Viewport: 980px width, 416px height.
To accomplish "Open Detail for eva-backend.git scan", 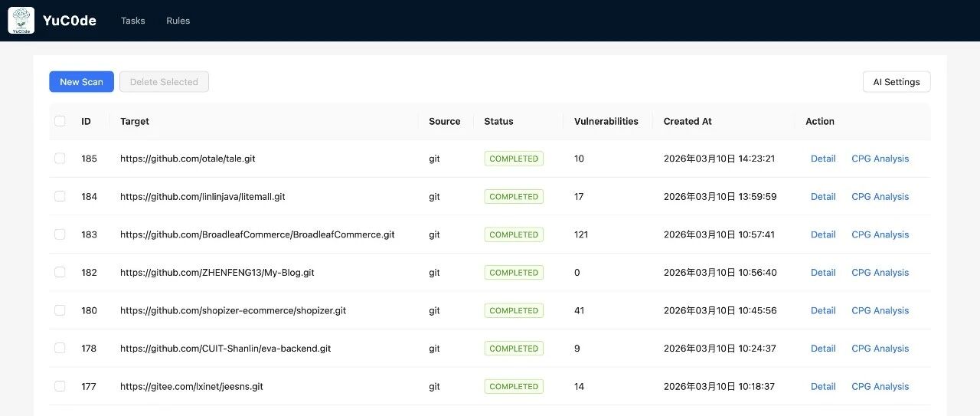I will point(823,349).
